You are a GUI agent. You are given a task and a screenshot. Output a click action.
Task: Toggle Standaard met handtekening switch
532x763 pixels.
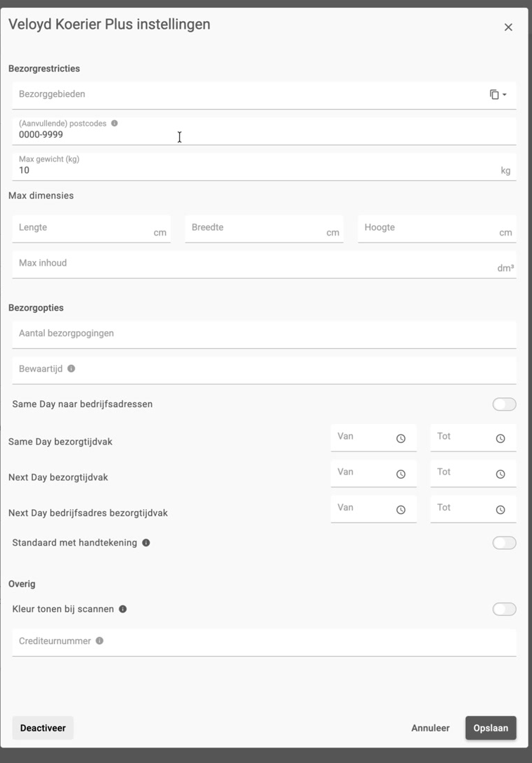(505, 543)
